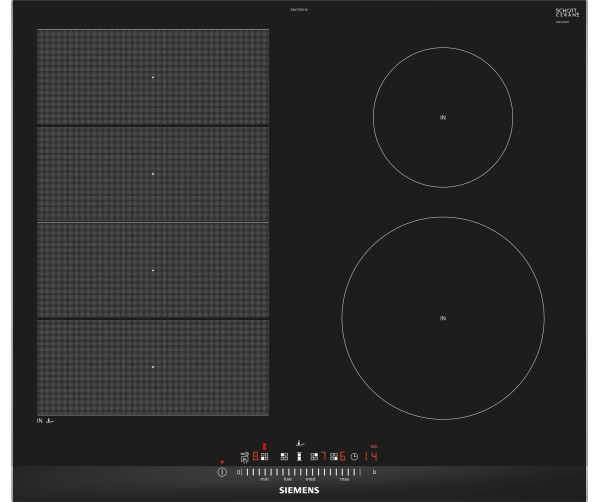Tap the frying sensor pan icon above controls
598x502 pixels.
(300, 444)
